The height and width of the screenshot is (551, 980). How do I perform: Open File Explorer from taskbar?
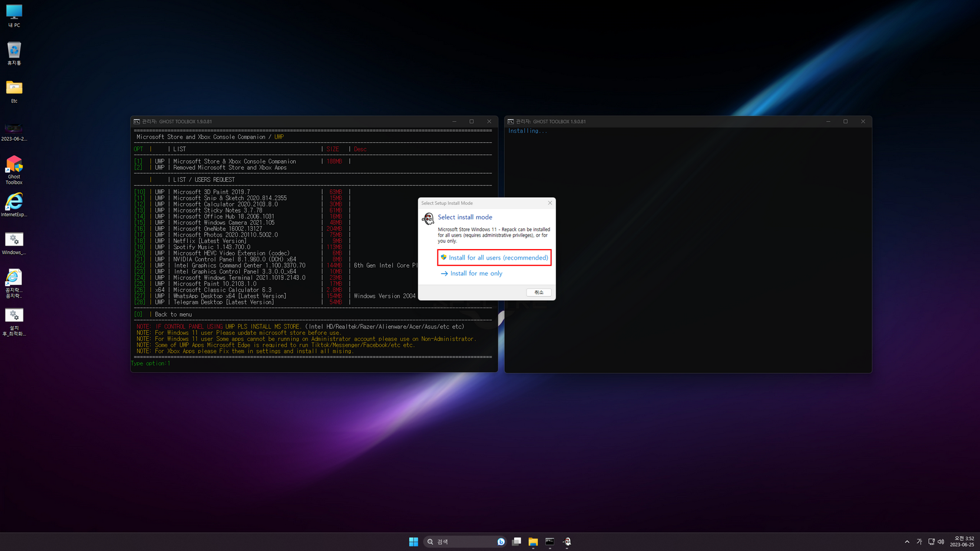[x=533, y=542]
